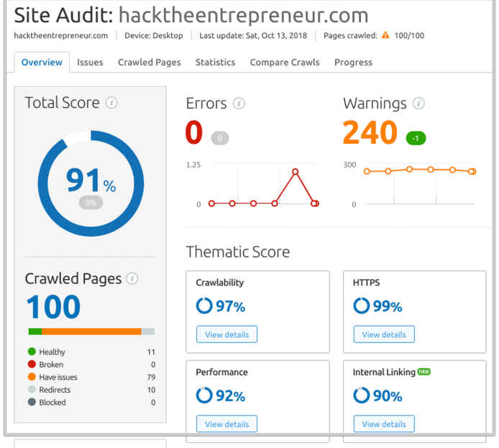This screenshot has height=448, width=499.
Task: Click the Performance score ring icon
Action: [x=204, y=396]
